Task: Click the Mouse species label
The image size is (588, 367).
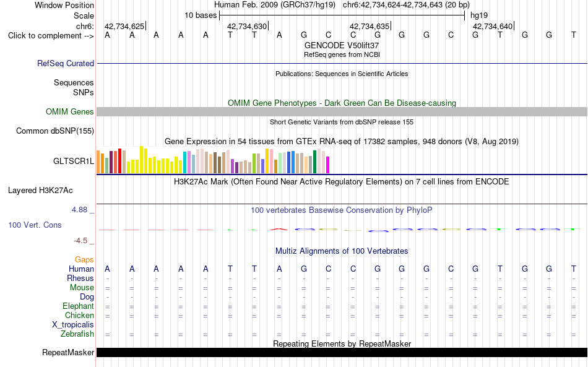Action: [x=82, y=288]
